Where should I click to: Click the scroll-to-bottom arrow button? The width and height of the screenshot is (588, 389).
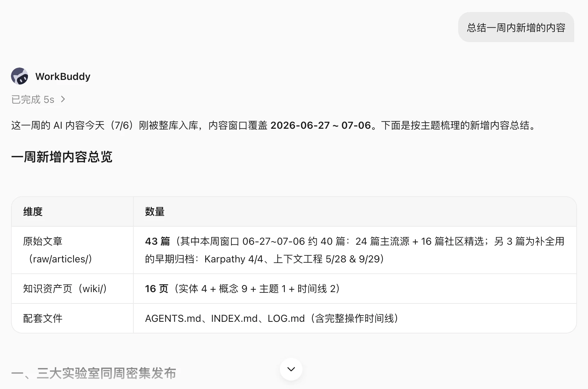(x=291, y=369)
